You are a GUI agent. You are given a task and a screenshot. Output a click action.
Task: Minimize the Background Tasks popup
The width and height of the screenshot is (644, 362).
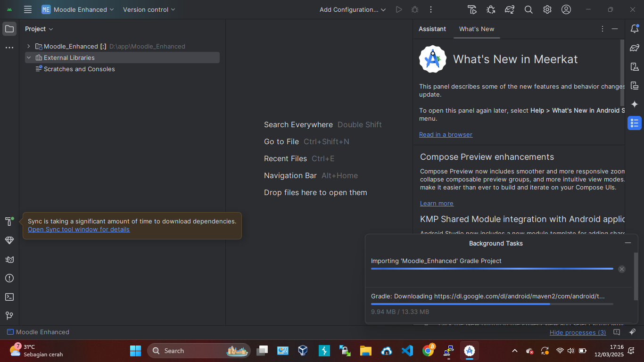(x=628, y=243)
